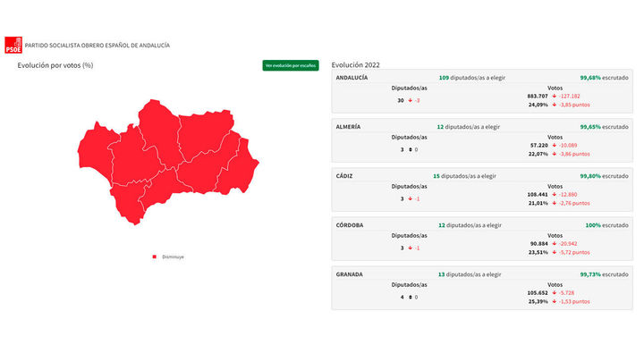Click the down arrow beside -2,76 puntos
644x362 pixels.
[x=554, y=203]
